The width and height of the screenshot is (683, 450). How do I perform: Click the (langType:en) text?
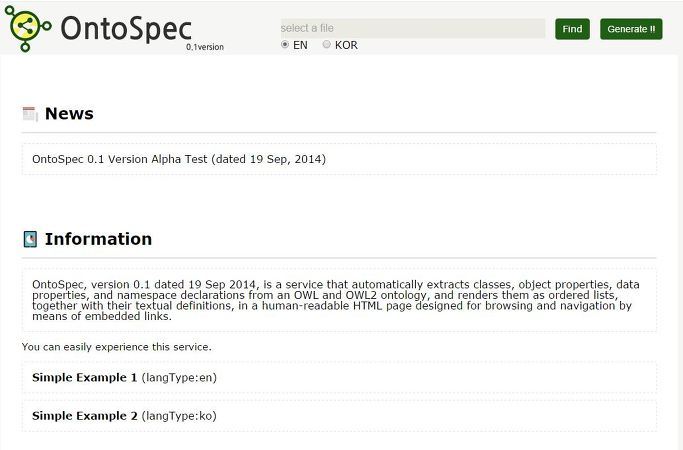tap(179, 377)
